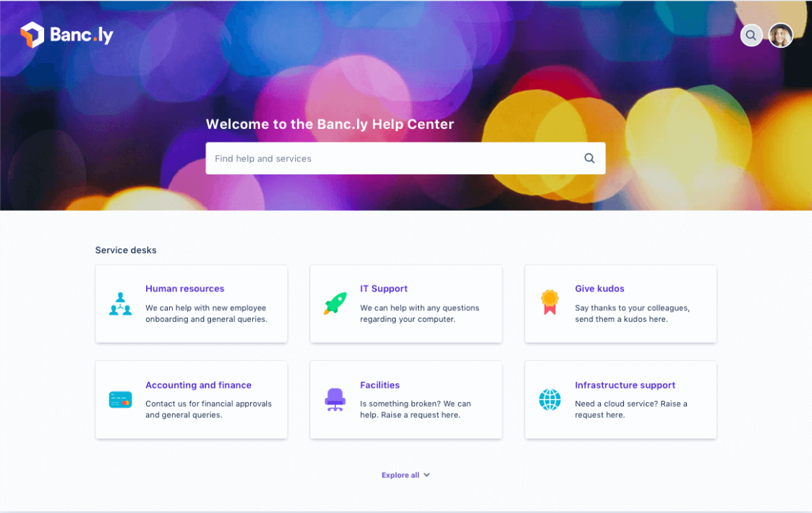Open the Infrastructure support service desk
This screenshot has width=812, height=513.
point(625,385)
